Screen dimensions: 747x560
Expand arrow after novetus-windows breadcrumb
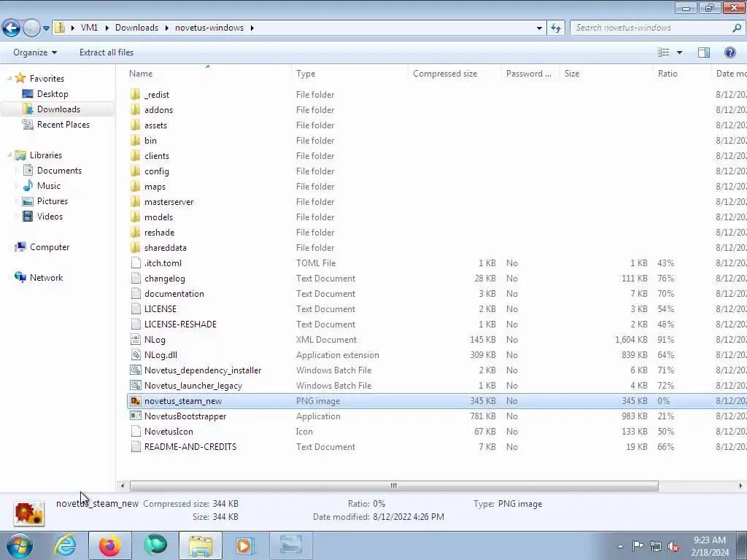252,28
